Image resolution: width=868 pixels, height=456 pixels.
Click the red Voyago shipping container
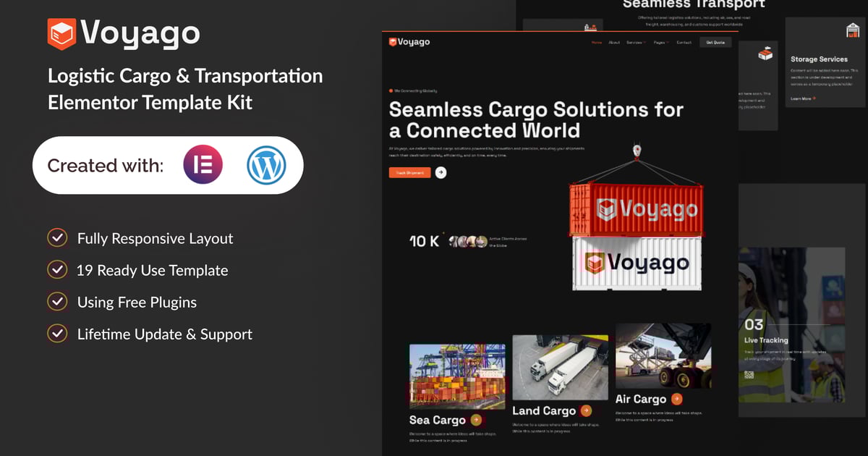(636, 210)
